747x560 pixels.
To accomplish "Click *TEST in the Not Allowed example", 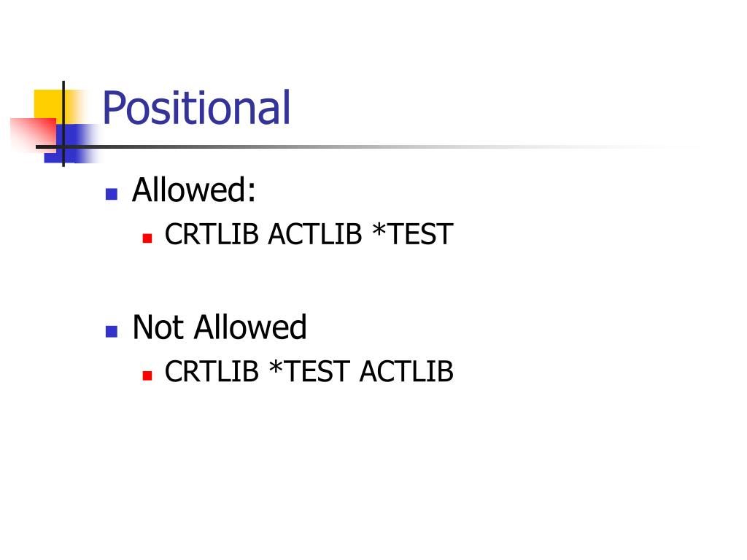I will [x=309, y=371].
